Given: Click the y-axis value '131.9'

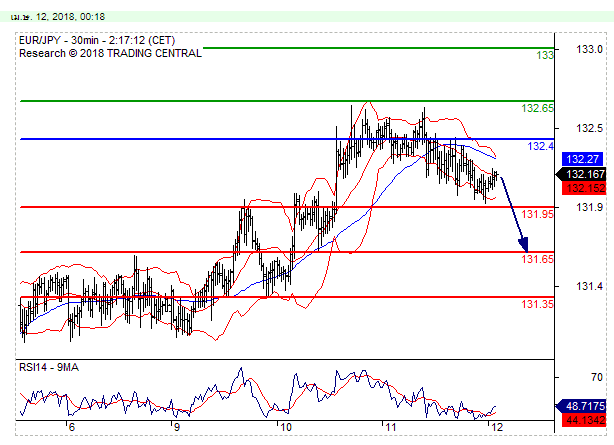Looking at the screenshot, I should [x=589, y=207].
